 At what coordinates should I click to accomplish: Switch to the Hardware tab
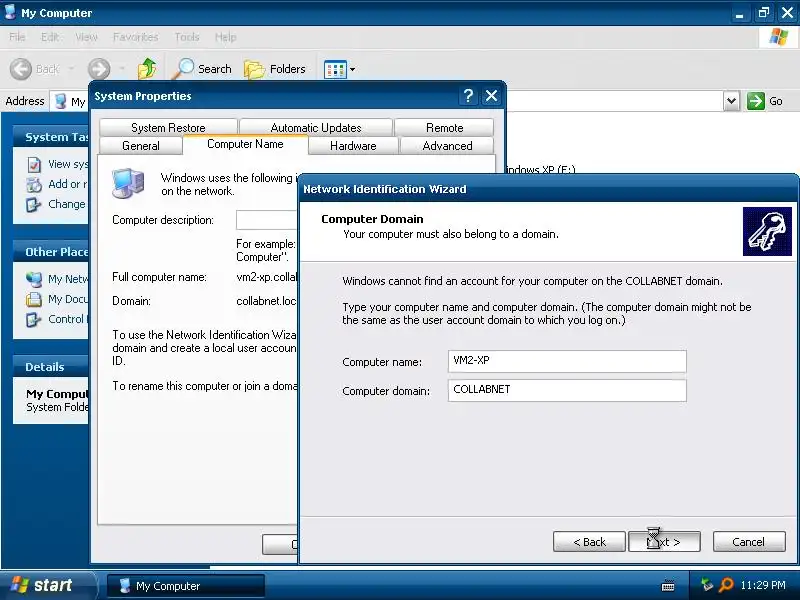[x=353, y=146]
